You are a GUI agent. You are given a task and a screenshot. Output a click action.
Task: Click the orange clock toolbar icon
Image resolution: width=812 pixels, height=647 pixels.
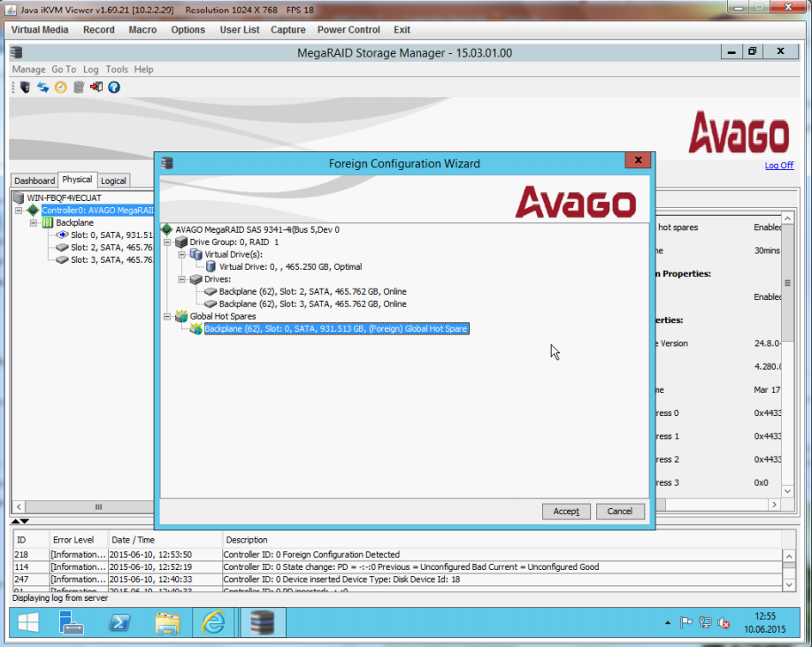(x=60, y=87)
